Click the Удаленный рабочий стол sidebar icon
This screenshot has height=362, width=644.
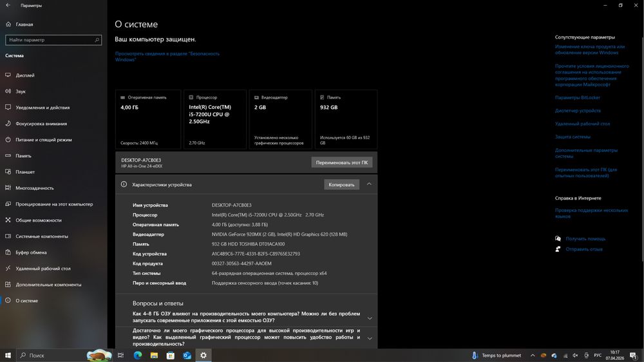8,269
